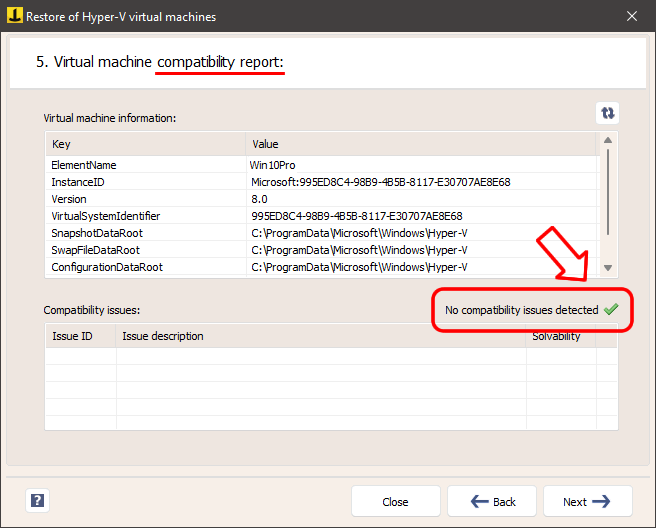
Task: Select the SwapFileDataRoot row
Action: point(321,250)
